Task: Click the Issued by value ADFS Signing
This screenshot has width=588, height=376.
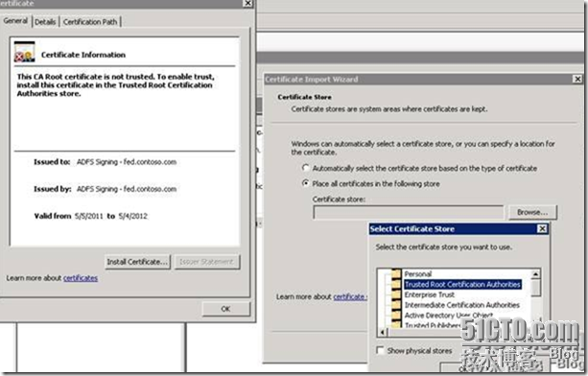Action: [x=127, y=189]
